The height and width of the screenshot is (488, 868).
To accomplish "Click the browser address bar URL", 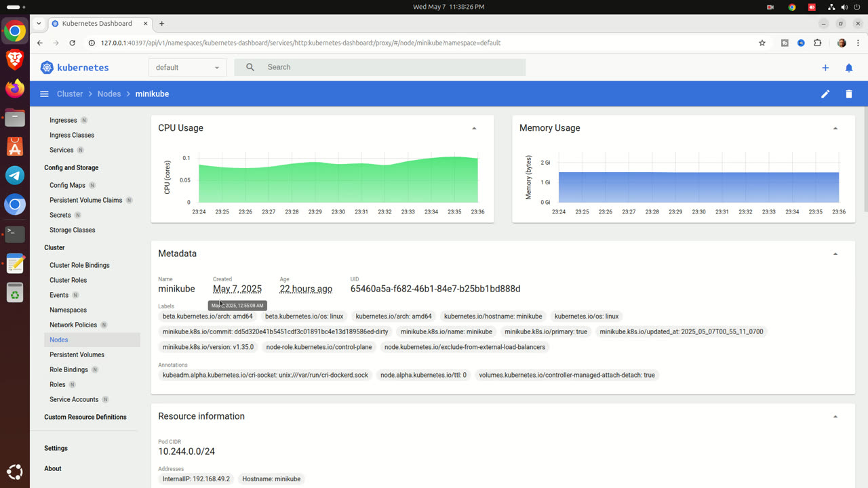I will click(300, 43).
